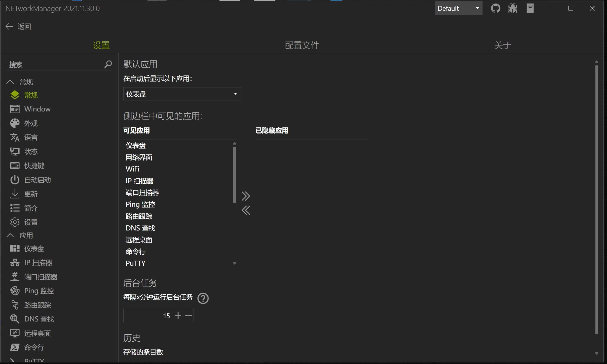This screenshot has width=607, height=364.
Task: Switch to the 配置文件 tab
Action: [x=302, y=45]
